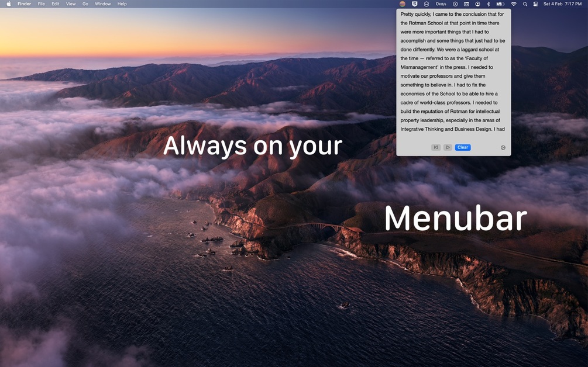Open the Wi-Fi status menu
This screenshot has height=367, width=588.
coord(514,4)
